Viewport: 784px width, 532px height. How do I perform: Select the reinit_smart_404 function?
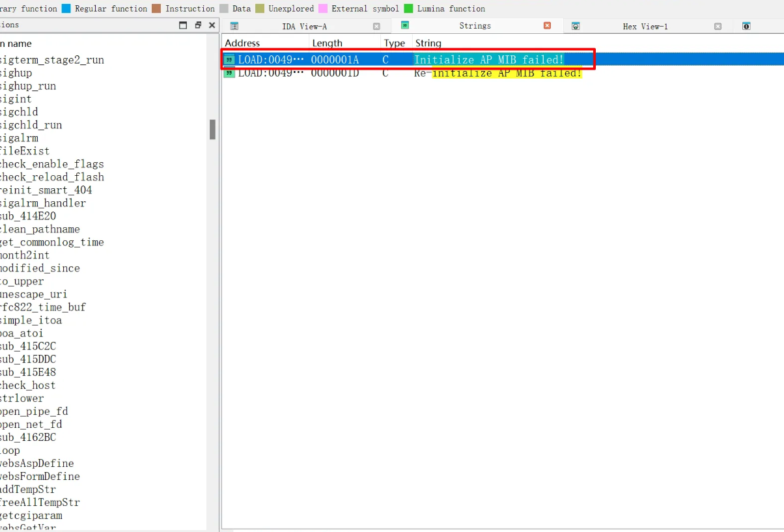(46, 190)
